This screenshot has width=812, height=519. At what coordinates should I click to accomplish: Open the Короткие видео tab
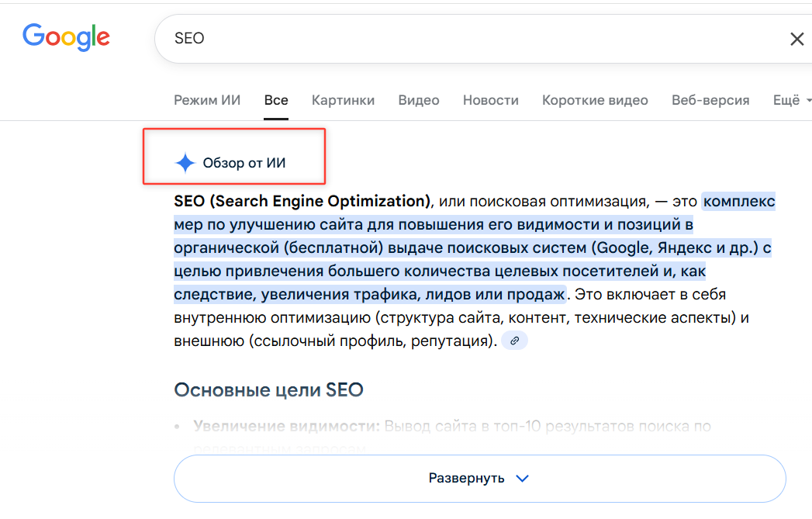pyautogui.click(x=594, y=100)
